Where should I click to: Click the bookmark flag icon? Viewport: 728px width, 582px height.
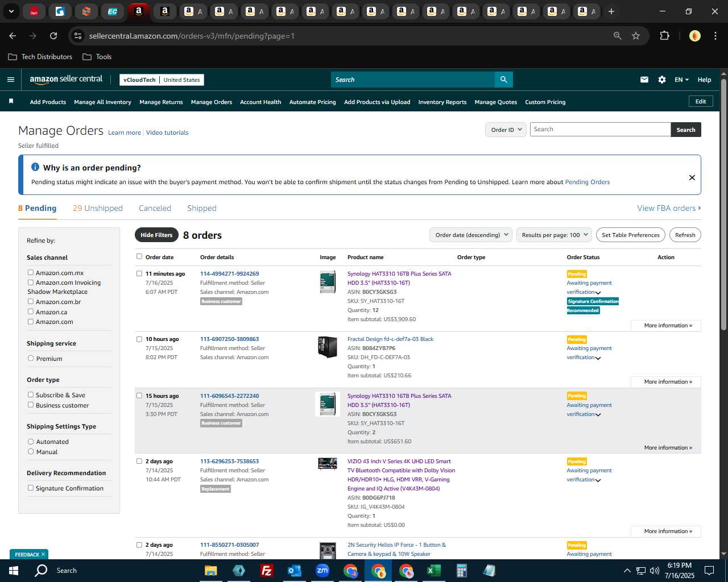(11, 101)
